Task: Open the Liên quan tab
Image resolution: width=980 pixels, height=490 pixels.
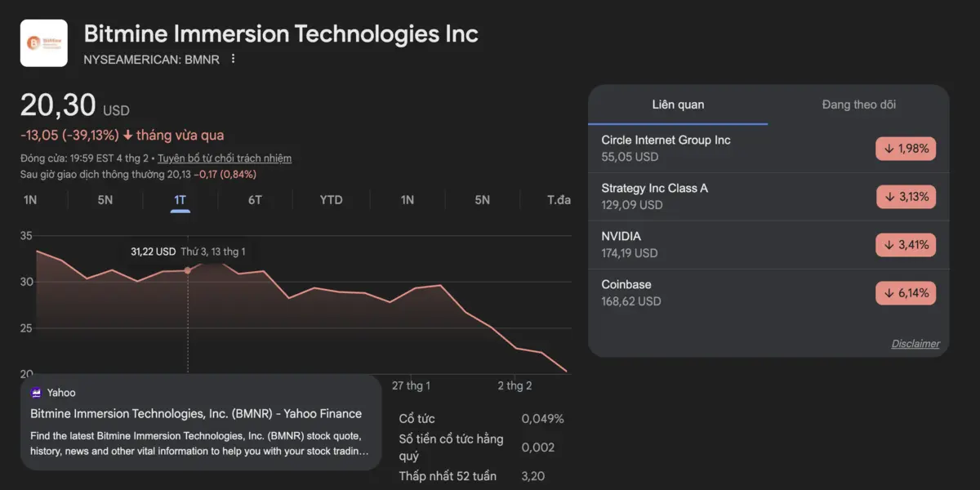Action: coord(678,105)
